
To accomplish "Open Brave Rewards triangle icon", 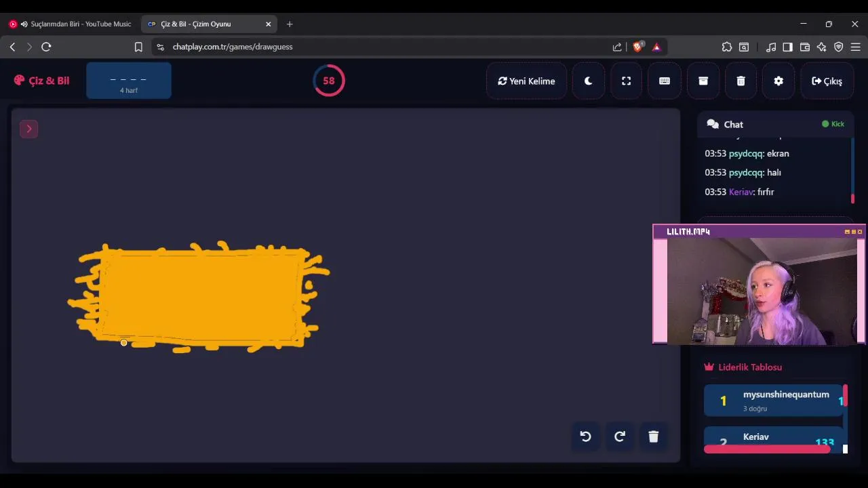I will click(656, 47).
